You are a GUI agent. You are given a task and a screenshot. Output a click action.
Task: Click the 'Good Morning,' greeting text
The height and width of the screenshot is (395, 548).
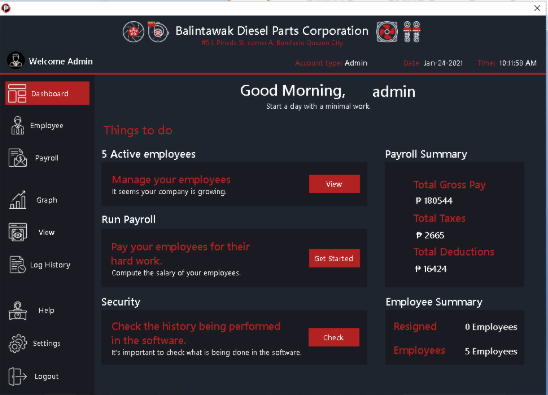tap(293, 91)
